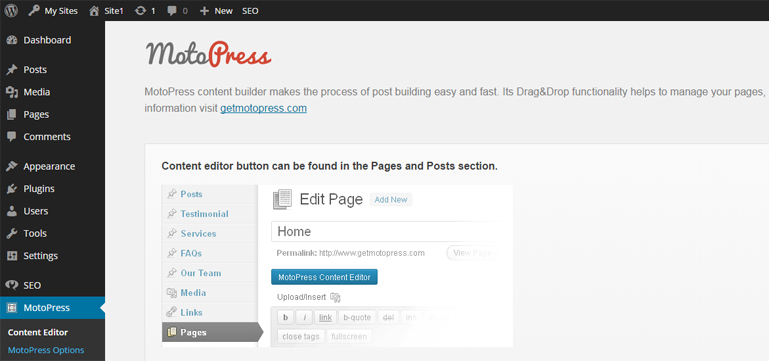The image size is (769, 361).
Task: Click the Pages icon in dark sidebar
Action: (x=12, y=115)
